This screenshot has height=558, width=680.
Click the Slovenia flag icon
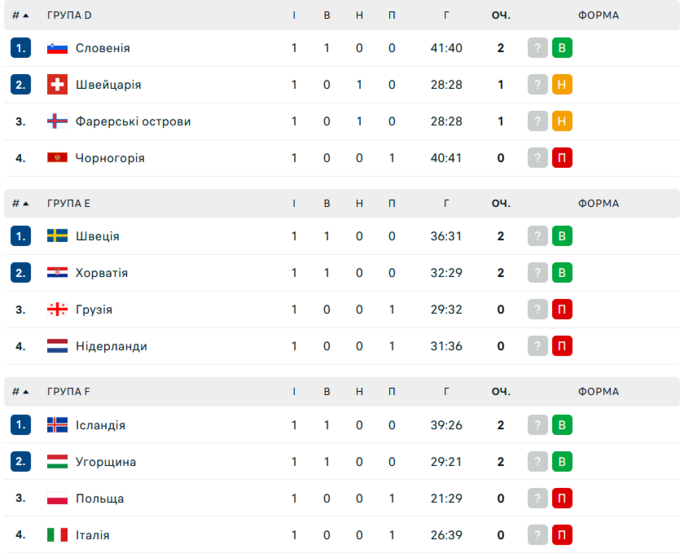57,48
